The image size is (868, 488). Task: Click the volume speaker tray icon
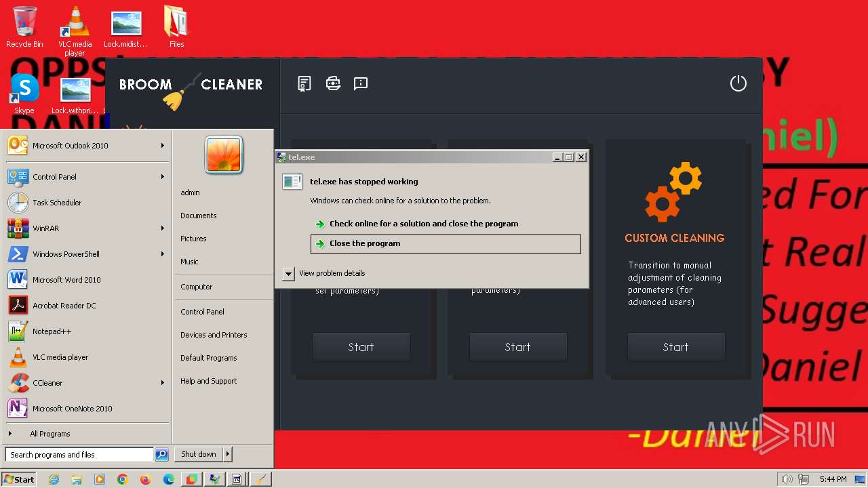787,479
